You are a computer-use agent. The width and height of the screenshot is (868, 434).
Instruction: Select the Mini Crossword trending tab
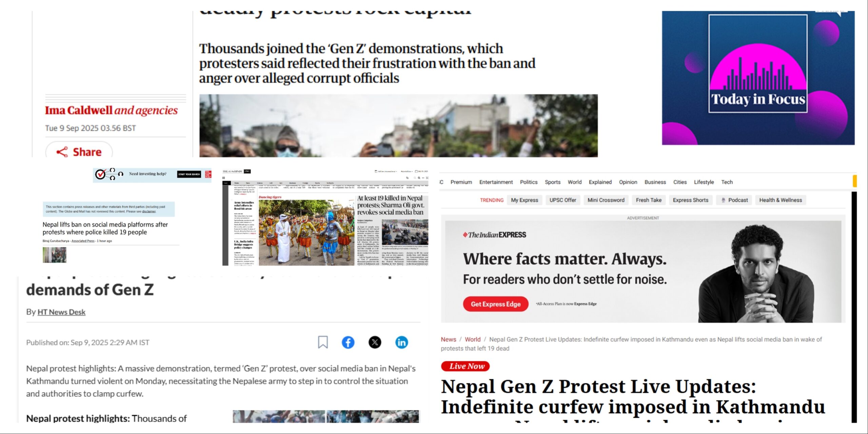(606, 200)
